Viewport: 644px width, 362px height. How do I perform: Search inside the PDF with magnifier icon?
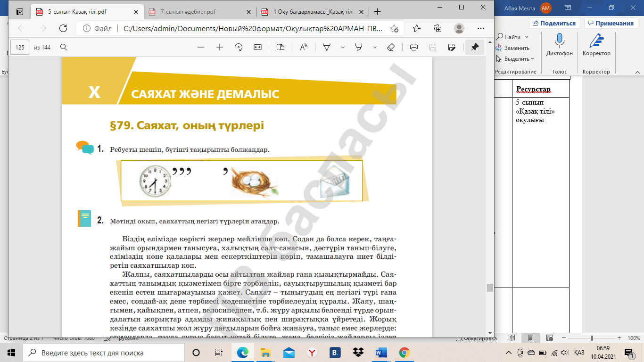click(63, 47)
